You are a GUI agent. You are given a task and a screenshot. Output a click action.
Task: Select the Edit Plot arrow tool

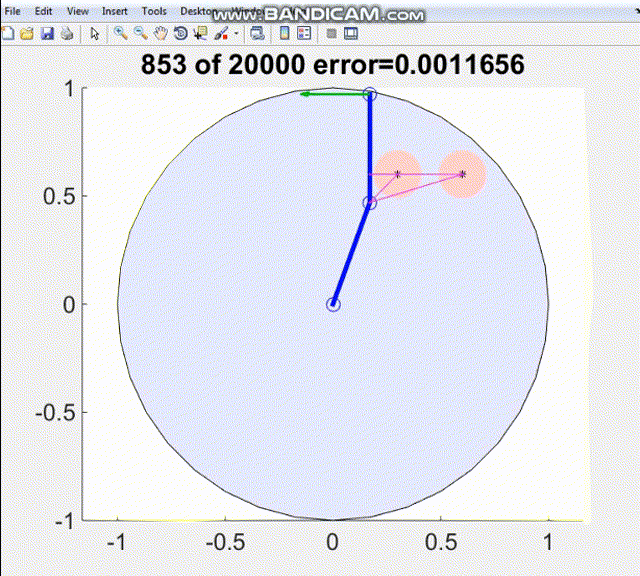click(x=95, y=33)
